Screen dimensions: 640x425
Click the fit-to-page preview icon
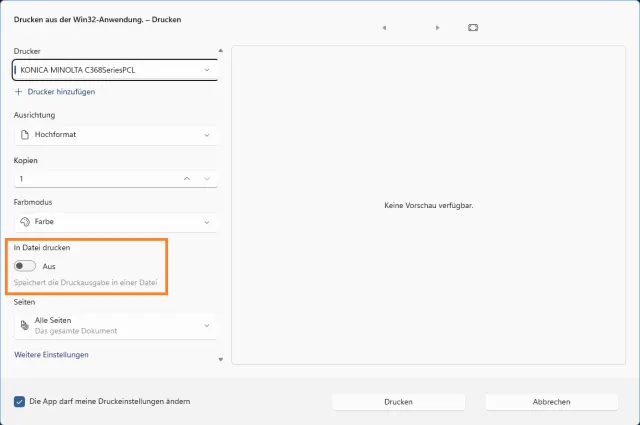473,28
